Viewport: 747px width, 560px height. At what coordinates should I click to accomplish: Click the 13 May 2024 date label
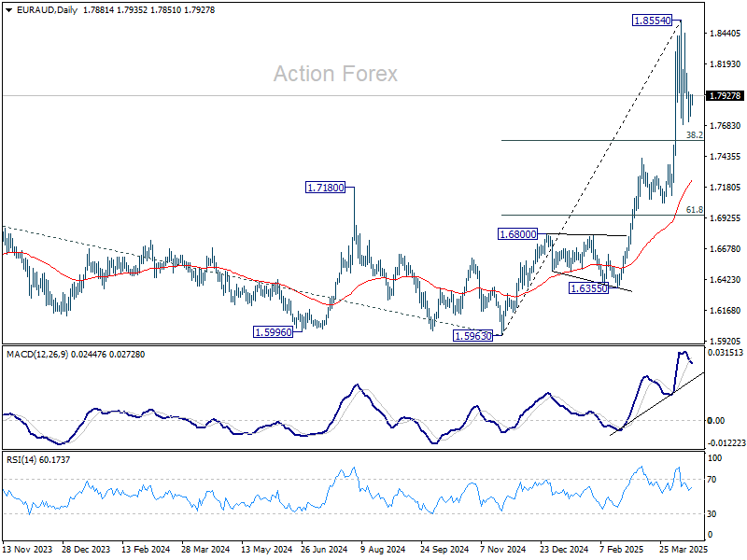[x=266, y=550]
